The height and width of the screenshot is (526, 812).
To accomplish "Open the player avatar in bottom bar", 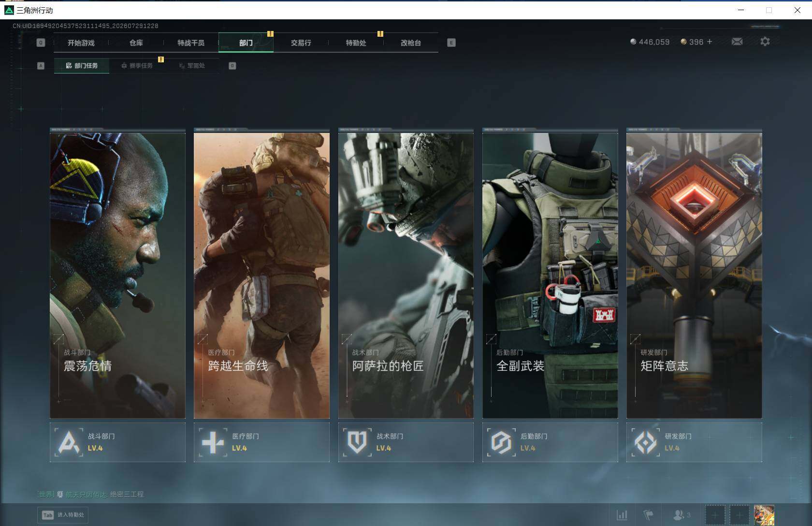I will (764, 515).
